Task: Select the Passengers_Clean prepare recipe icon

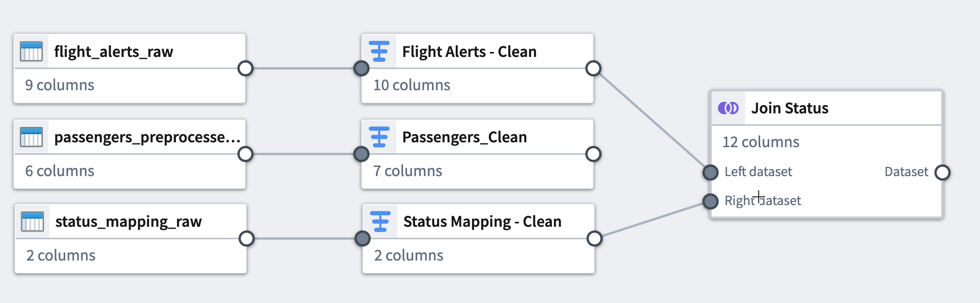Action: (379, 137)
